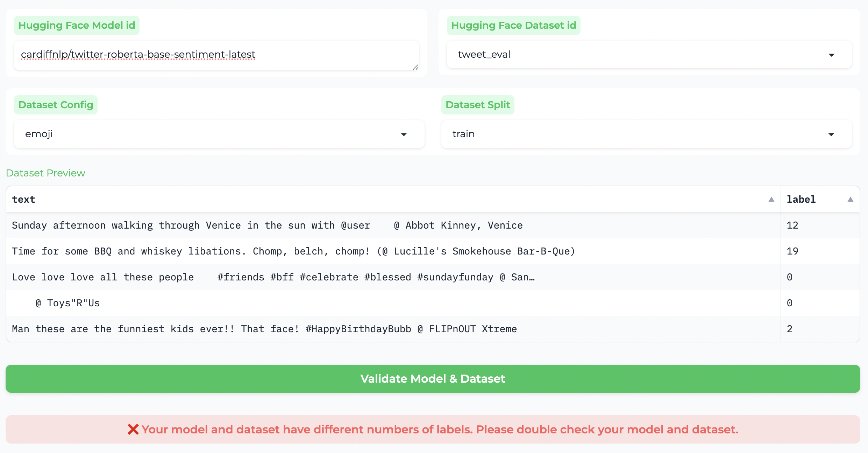
Task: Click the Dataset Config label
Action: [56, 105]
